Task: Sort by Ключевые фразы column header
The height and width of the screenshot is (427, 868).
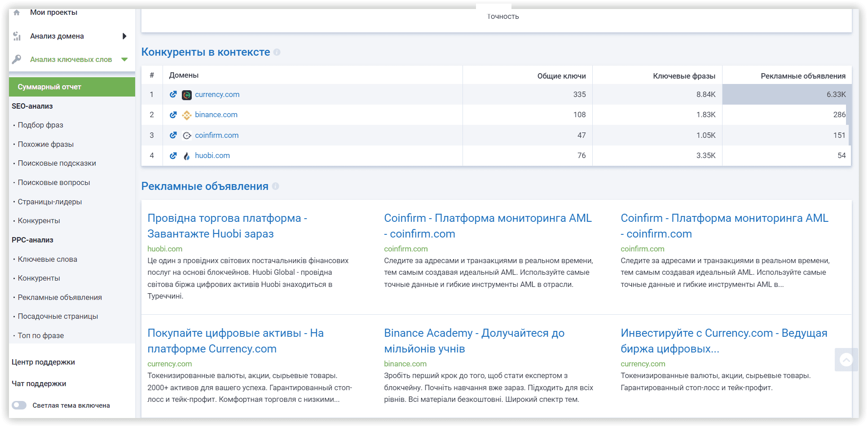Action: [x=684, y=76]
